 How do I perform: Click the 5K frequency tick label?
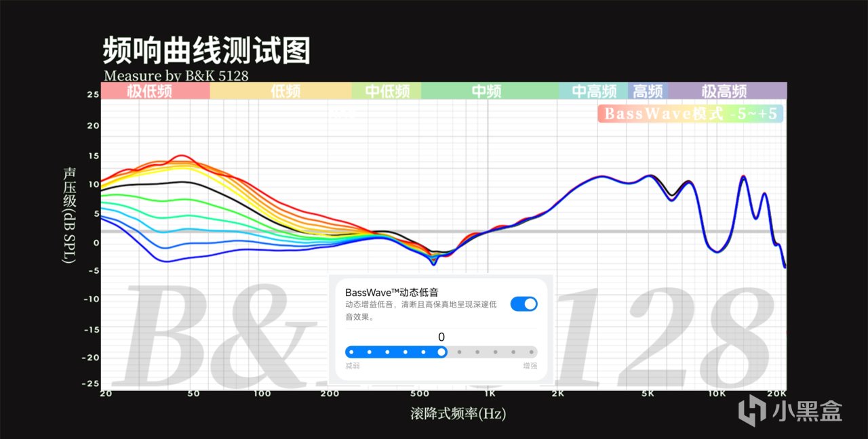click(648, 394)
